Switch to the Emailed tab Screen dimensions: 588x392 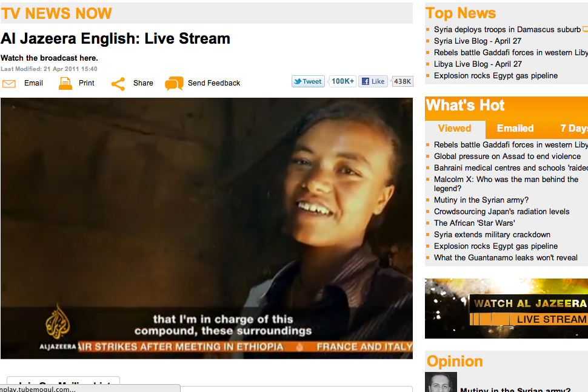click(515, 128)
